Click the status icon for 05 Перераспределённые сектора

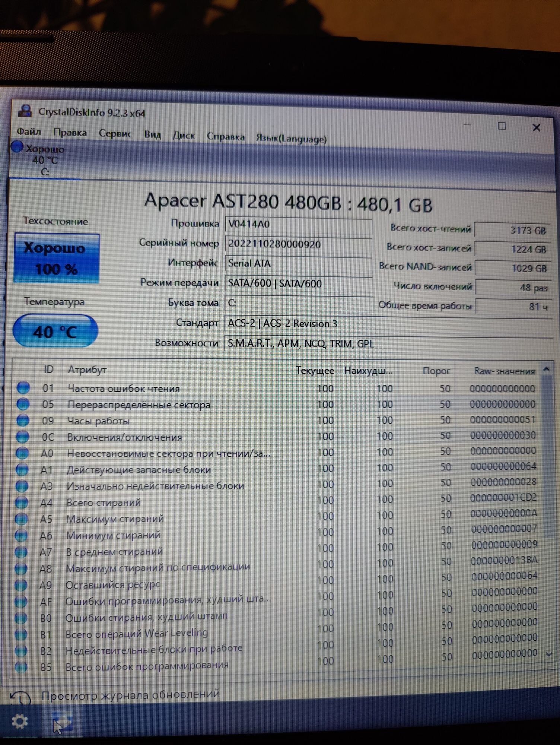coord(23,404)
